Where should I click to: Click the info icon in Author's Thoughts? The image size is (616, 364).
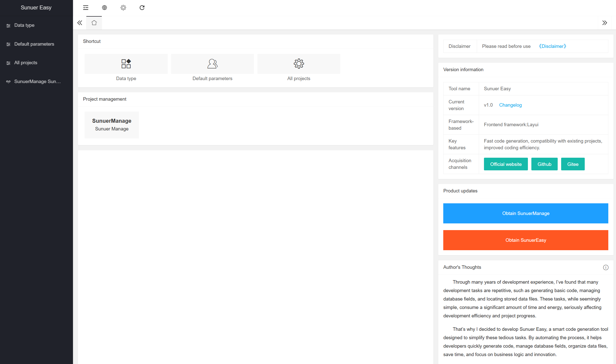pyautogui.click(x=606, y=267)
